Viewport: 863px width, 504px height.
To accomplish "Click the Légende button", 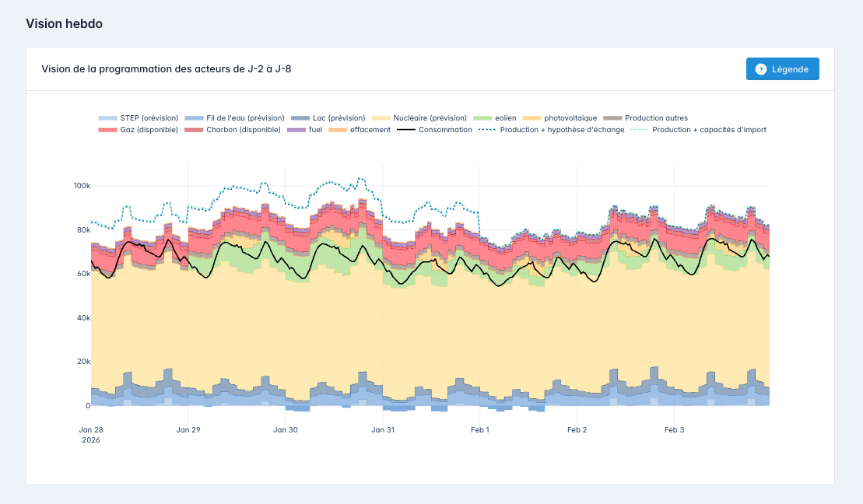I will pyautogui.click(x=782, y=69).
